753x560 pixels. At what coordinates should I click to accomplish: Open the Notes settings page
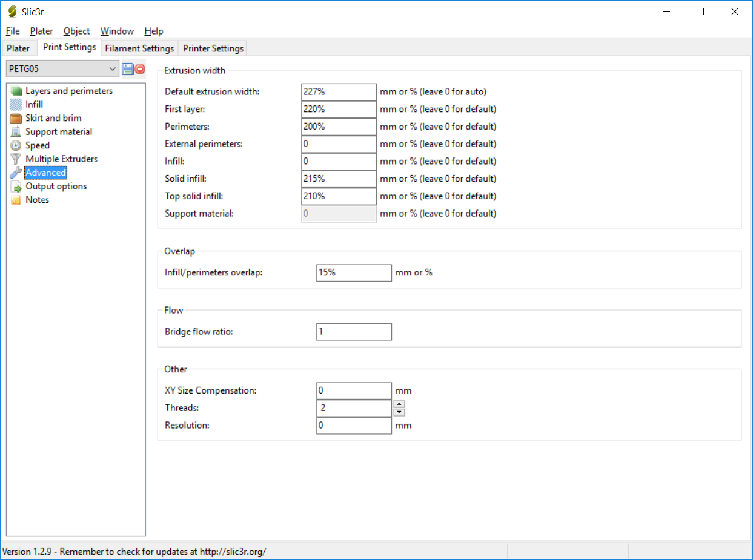(x=37, y=200)
